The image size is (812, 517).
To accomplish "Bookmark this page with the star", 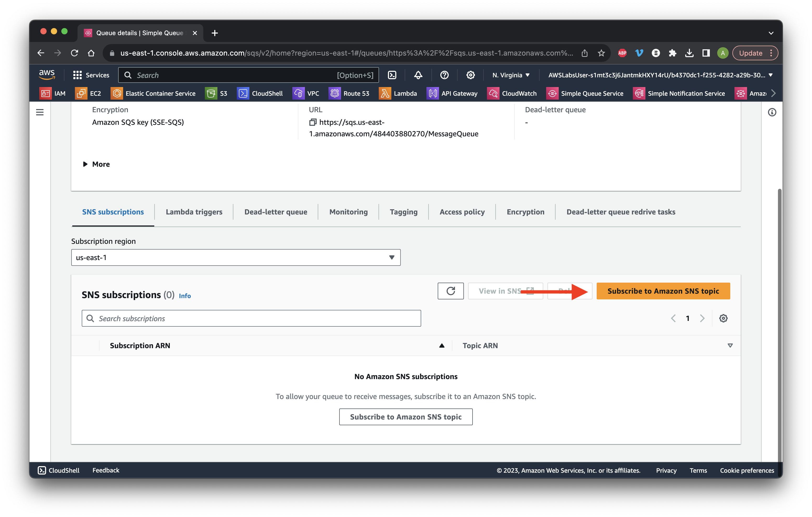I will coord(601,53).
